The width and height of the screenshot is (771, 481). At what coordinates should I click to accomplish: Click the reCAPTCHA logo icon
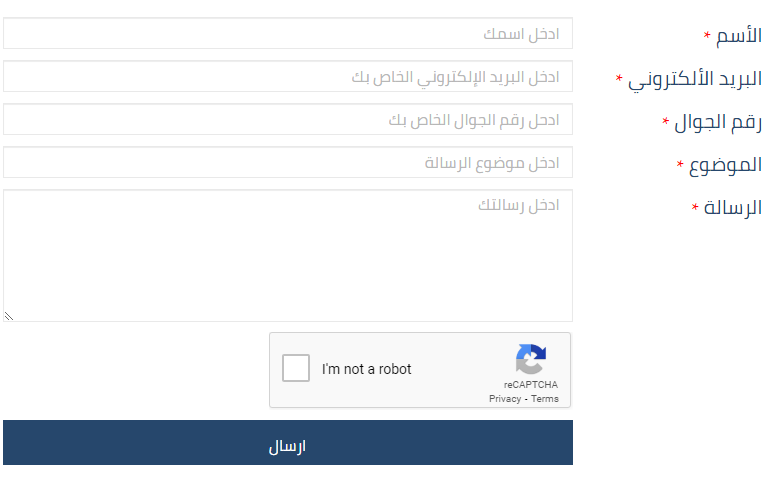pos(531,359)
